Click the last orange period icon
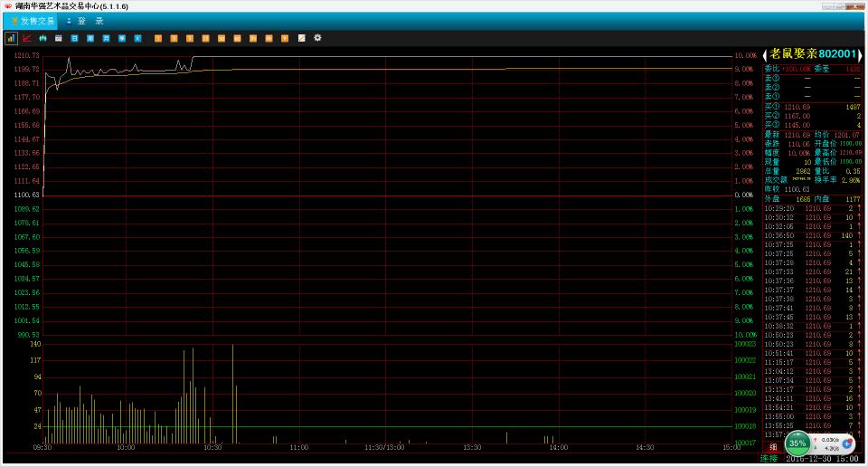 [x=285, y=38]
